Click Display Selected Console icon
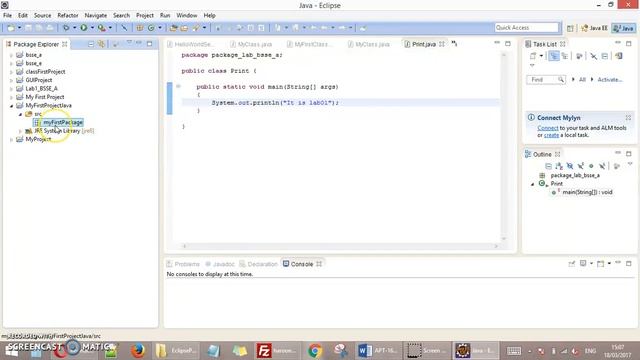Viewport: 640px width, 360px height. click(583, 264)
